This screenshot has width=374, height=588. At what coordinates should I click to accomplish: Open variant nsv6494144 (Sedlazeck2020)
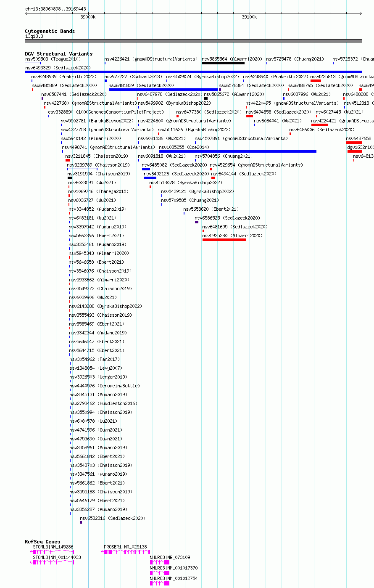tap(244, 174)
